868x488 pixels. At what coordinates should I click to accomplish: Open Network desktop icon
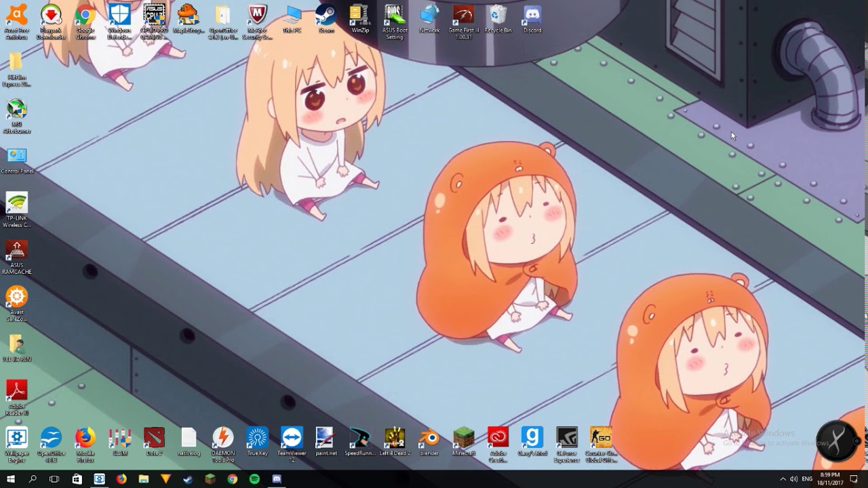[x=429, y=18]
